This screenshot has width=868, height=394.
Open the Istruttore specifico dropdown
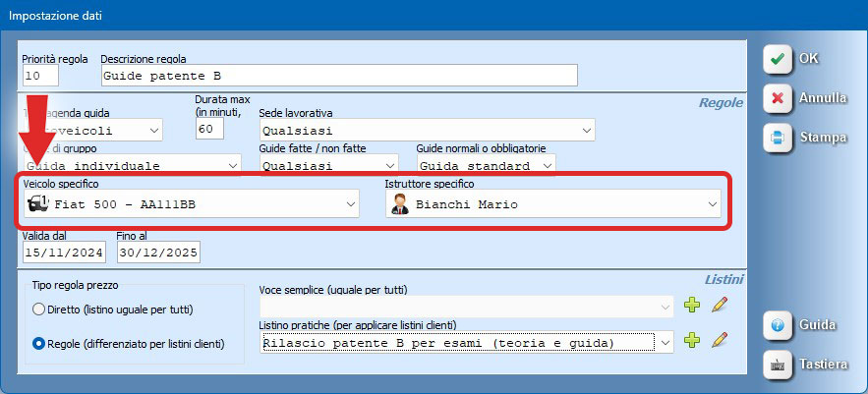(712, 204)
